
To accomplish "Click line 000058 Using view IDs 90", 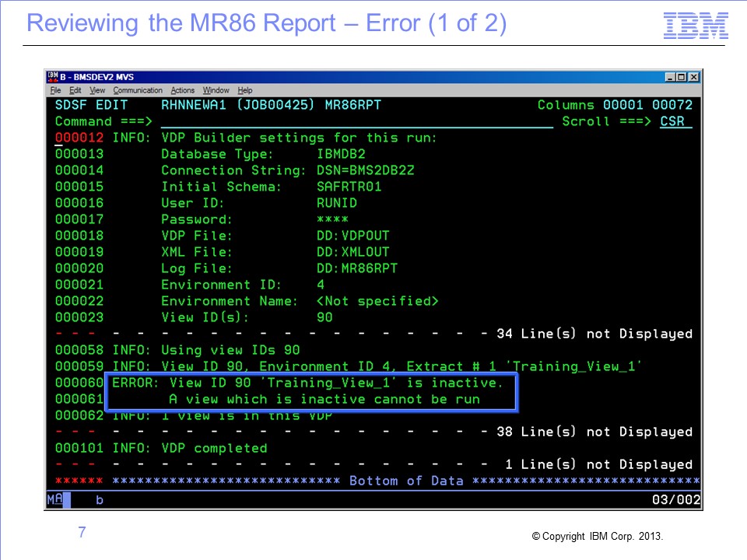I will click(177, 351).
